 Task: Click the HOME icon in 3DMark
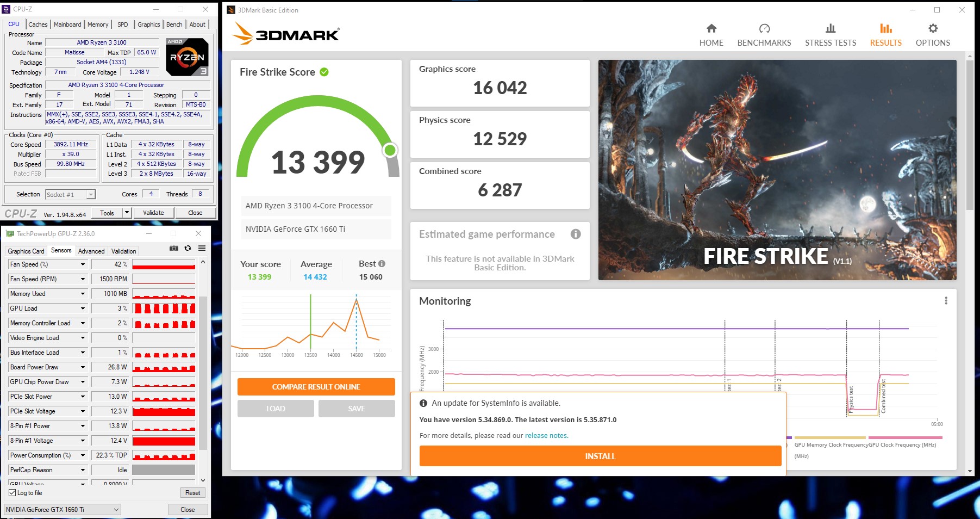coord(711,28)
